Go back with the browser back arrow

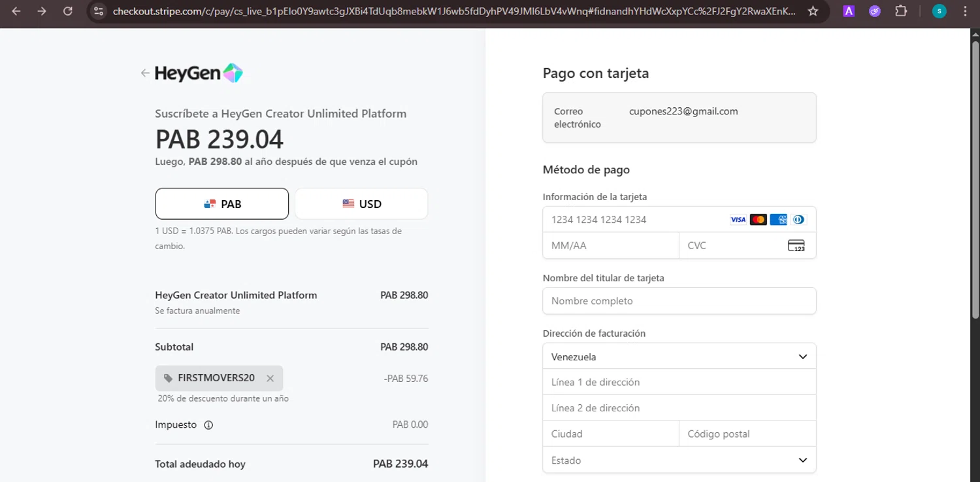click(x=16, y=11)
